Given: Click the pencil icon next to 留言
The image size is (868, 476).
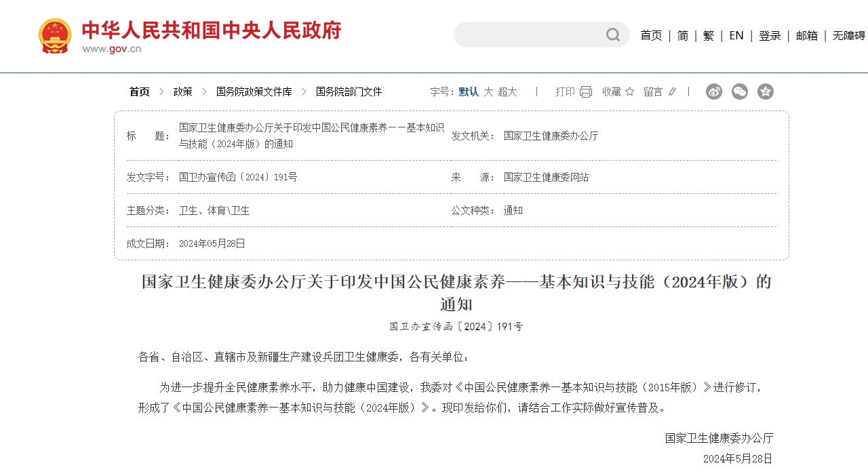Looking at the screenshot, I should 672,92.
